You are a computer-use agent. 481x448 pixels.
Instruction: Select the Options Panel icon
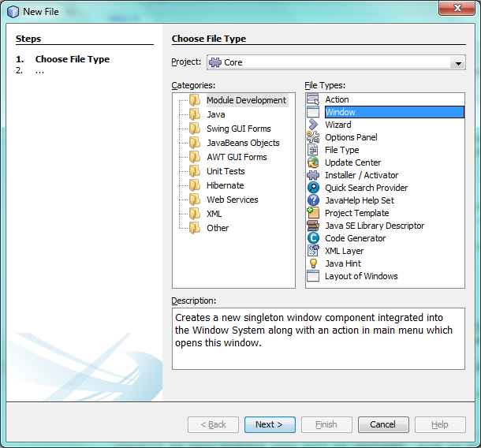pos(312,137)
